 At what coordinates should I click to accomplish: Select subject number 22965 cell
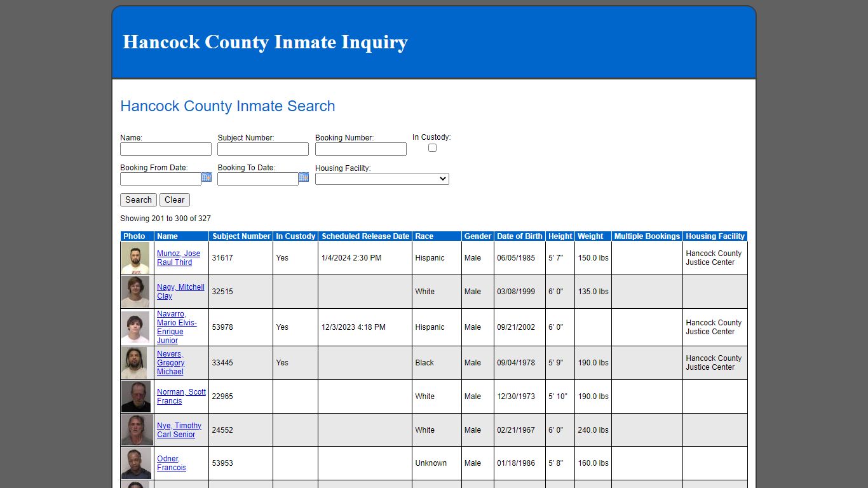[241, 396]
